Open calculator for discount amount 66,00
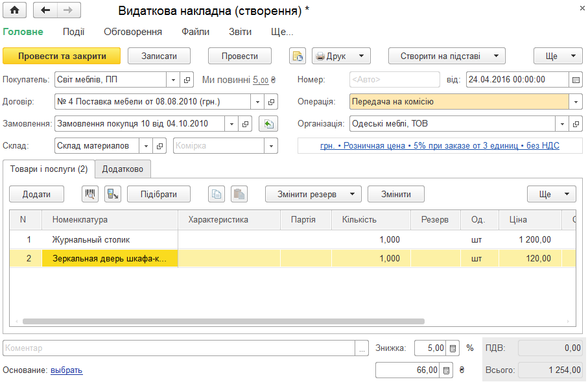 pyautogui.click(x=446, y=370)
